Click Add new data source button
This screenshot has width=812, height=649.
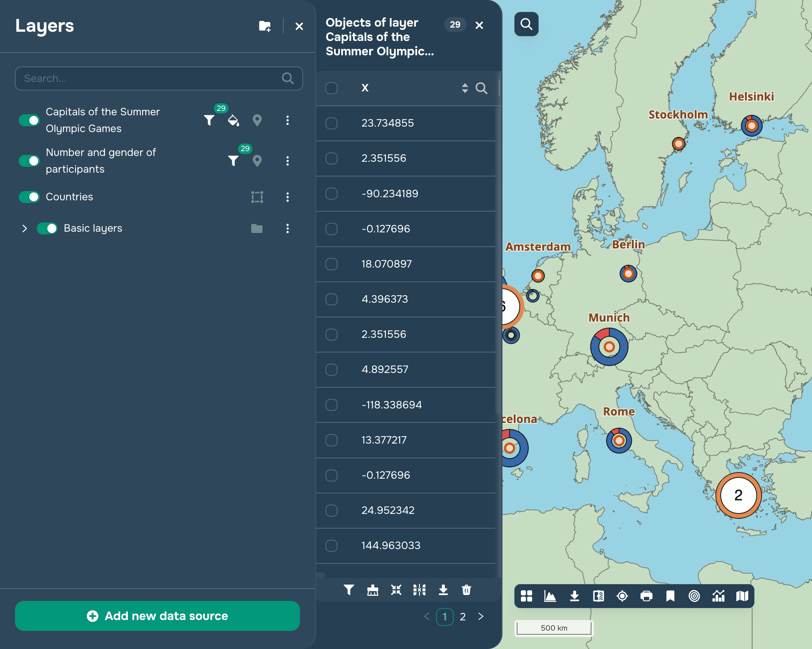[x=157, y=616]
